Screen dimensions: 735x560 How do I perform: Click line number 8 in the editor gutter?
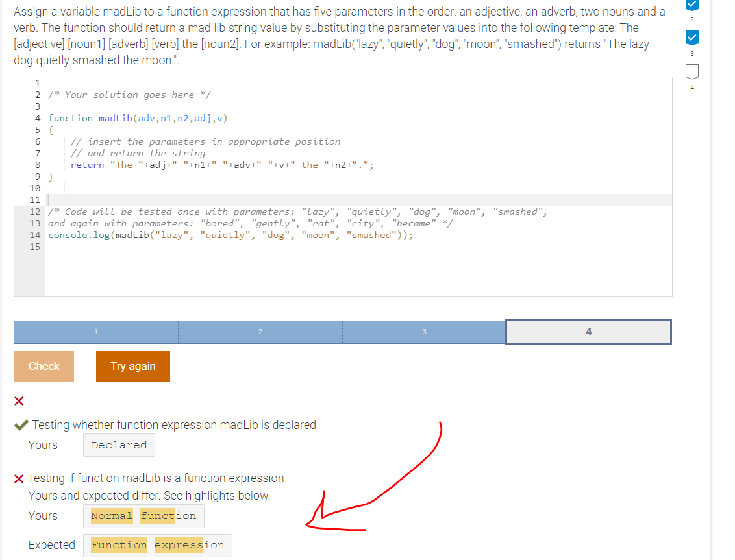point(37,164)
